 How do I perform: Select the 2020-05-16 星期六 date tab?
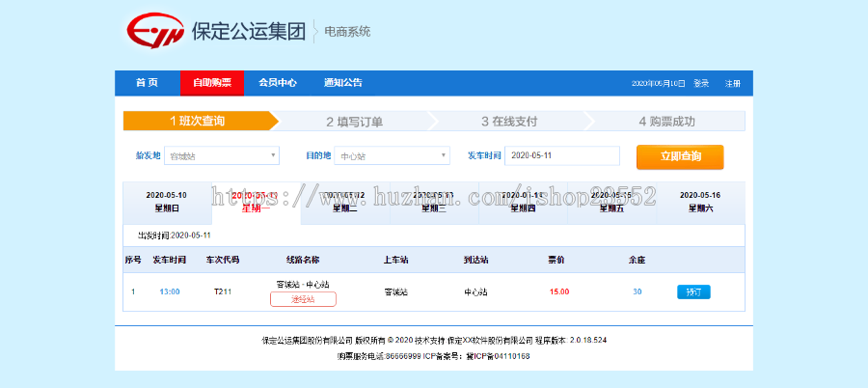point(699,201)
